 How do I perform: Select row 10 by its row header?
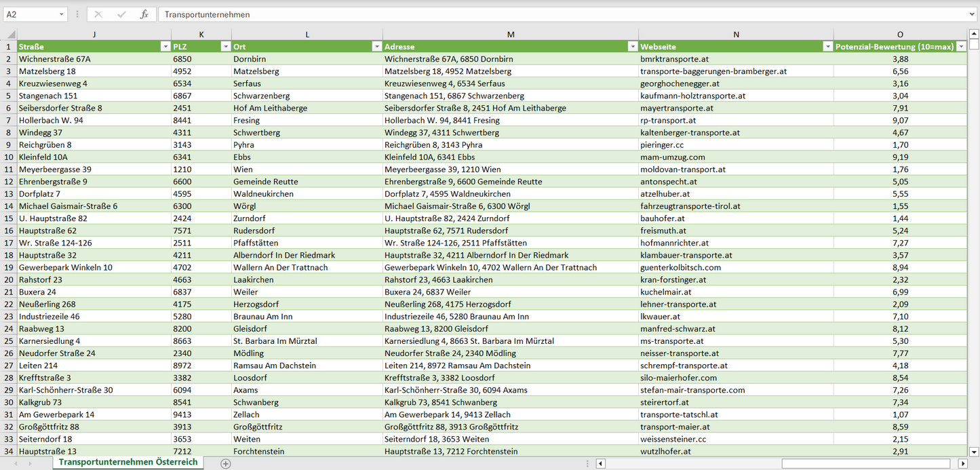point(9,157)
